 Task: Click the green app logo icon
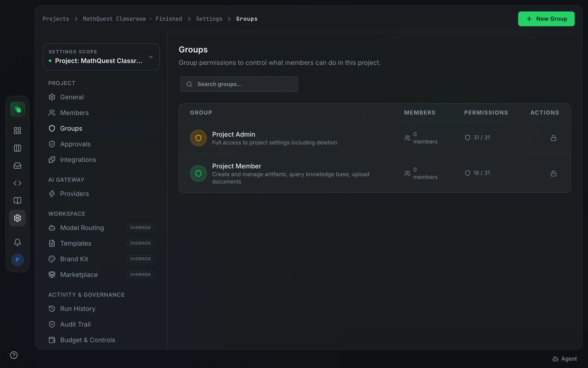tap(17, 109)
